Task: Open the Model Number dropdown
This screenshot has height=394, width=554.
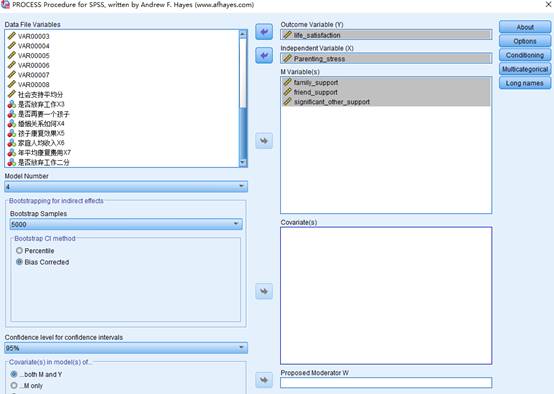Action: point(126,187)
